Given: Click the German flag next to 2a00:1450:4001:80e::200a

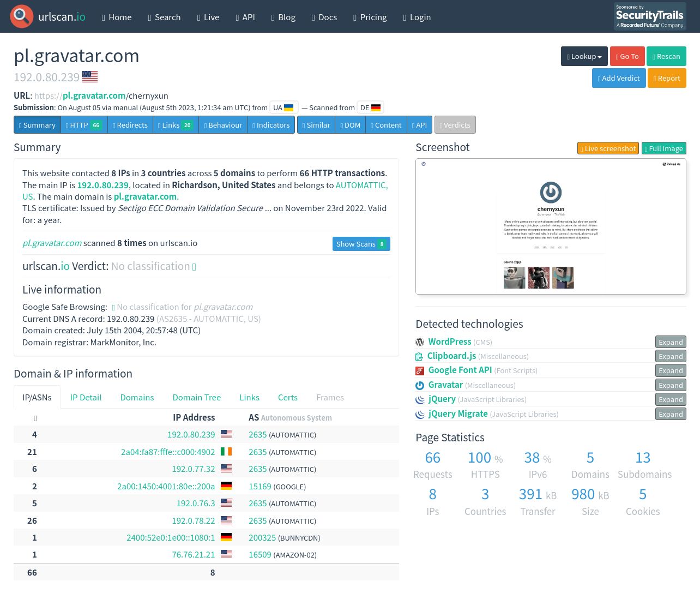Looking at the screenshot, I should tap(226, 486).
